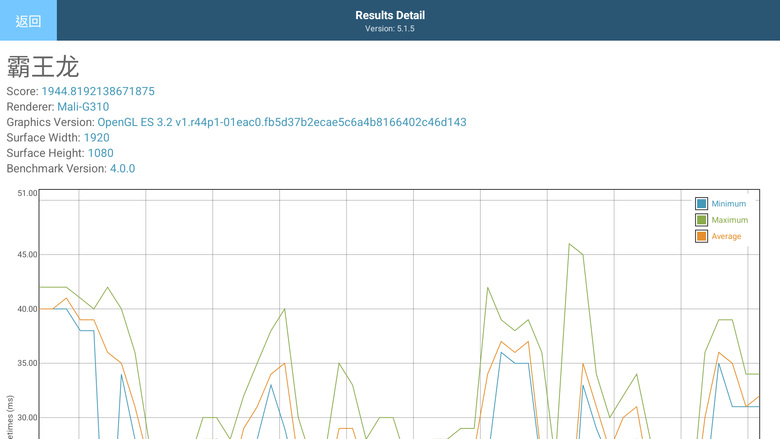This screenshot has width=780, height=439.
Task: Click the Surface Width: field label
Action: click(x=44, y=138)
